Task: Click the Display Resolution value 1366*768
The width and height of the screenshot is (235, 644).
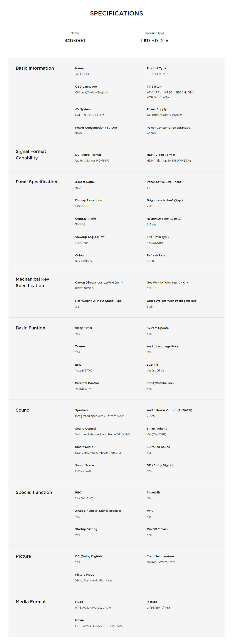Action: point(82,206)
